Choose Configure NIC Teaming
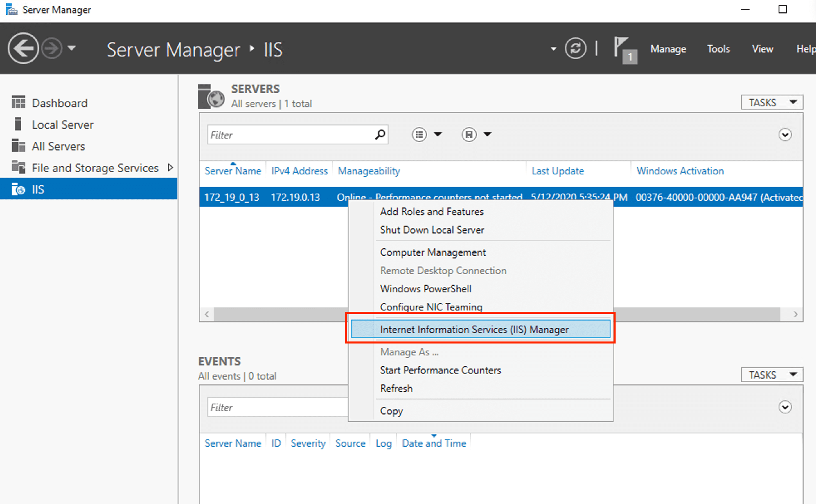Screen dimensions: 816x504 click(x=431, y=307)
